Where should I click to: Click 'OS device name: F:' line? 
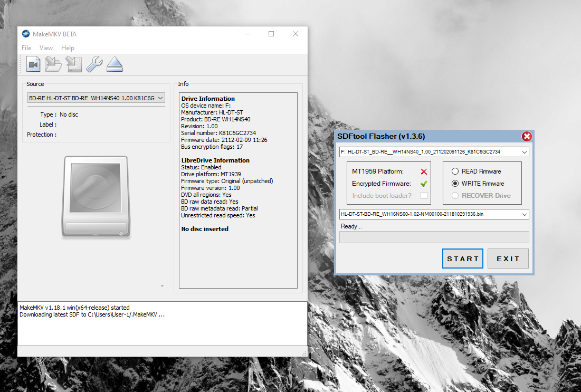206,106
